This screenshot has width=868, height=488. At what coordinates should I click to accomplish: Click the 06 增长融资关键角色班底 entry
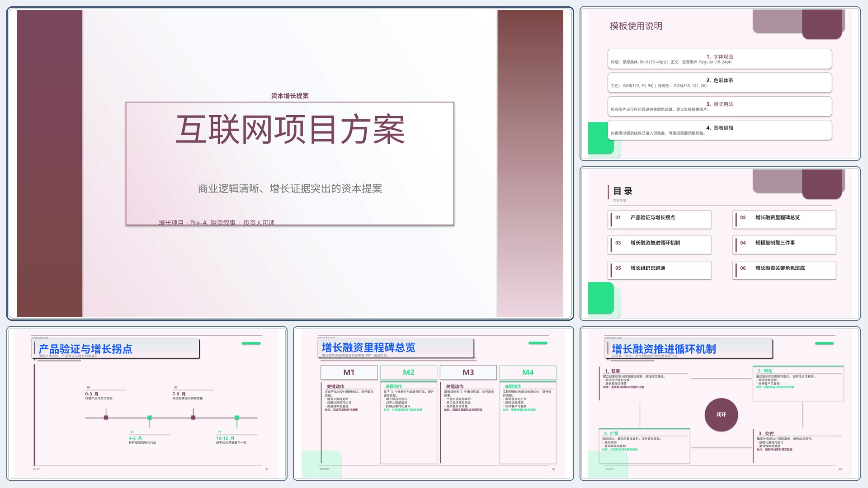pos(784,270)
